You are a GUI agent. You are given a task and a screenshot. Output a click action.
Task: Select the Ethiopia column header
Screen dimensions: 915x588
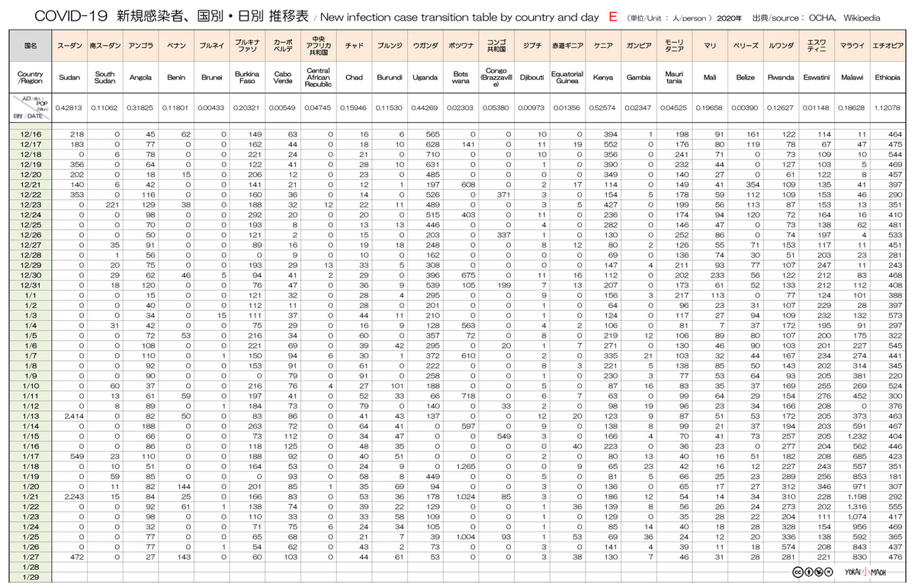(x=888, y=78)
